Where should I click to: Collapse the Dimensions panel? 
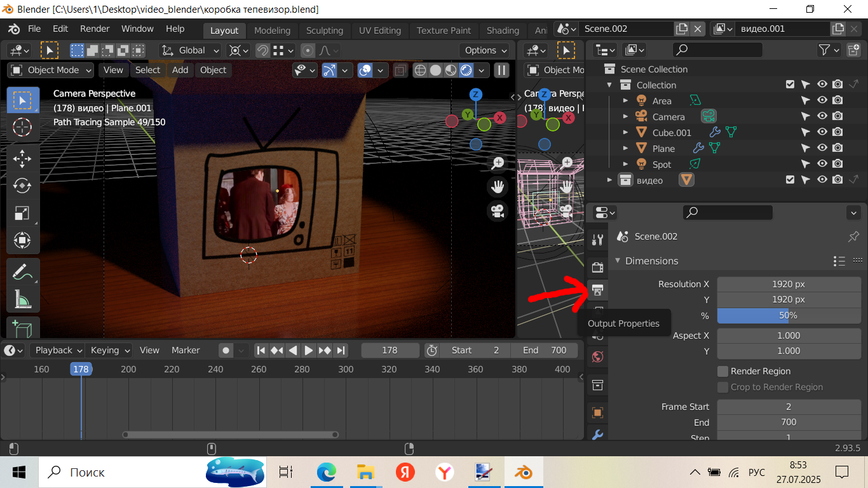tap(617, 261)
